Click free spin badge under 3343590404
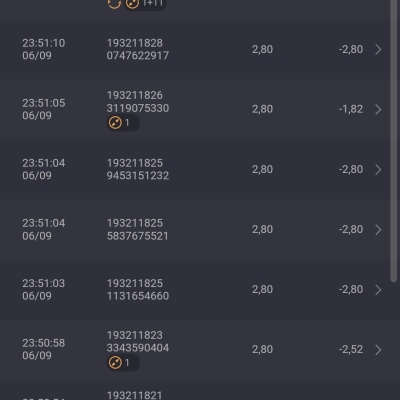Screen dimensions: 400x400 click(x=123, y=363)
